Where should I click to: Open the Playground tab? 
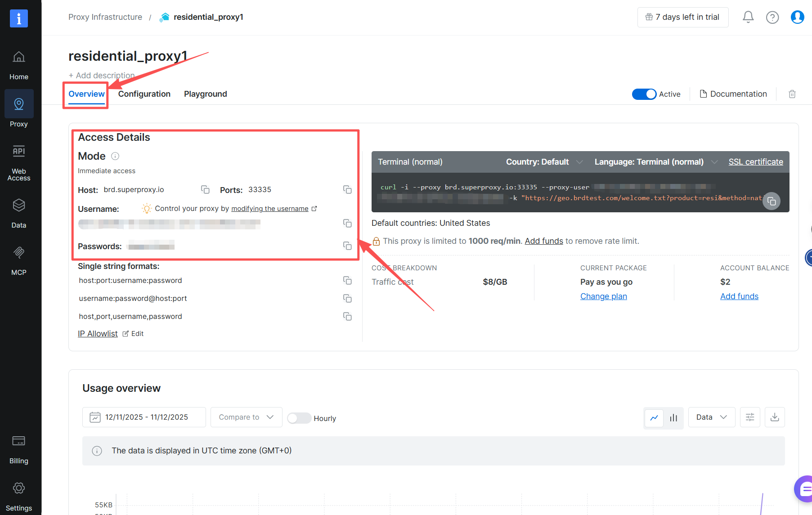pyautogui.click(x=205, y=94)
